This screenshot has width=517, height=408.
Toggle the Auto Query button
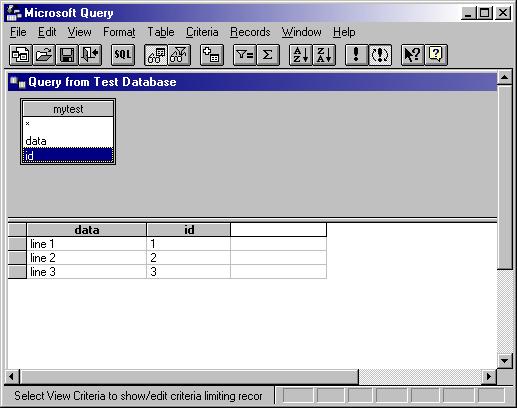[380, 55]
